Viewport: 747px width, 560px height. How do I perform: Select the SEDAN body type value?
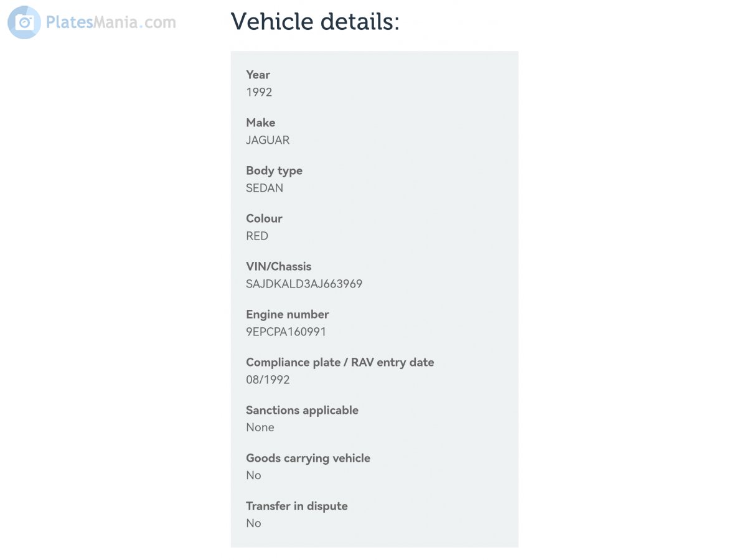coord(265,188)
